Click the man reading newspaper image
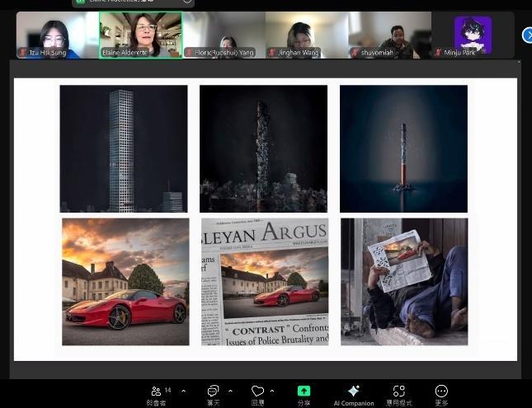The image size is (532, 408). pos(404,282)
